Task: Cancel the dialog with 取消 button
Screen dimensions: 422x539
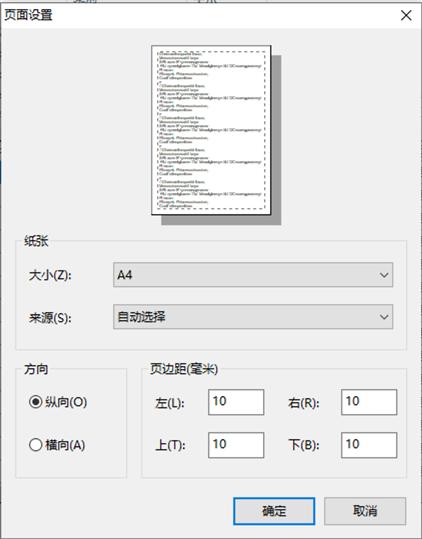Action: (x=365, y=511)
